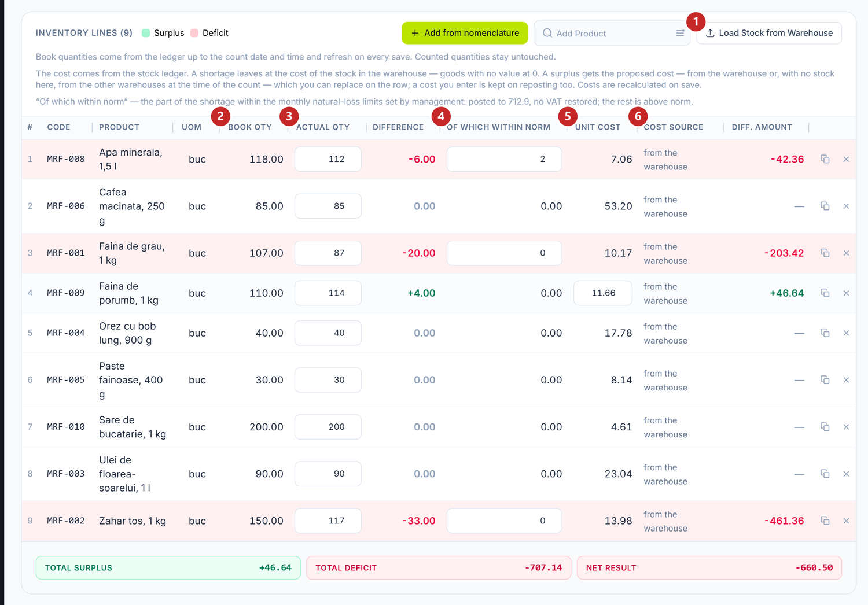Edit within-norm field of Zahar tos row
Screen dimensions: 868x605
coord(504,521)
